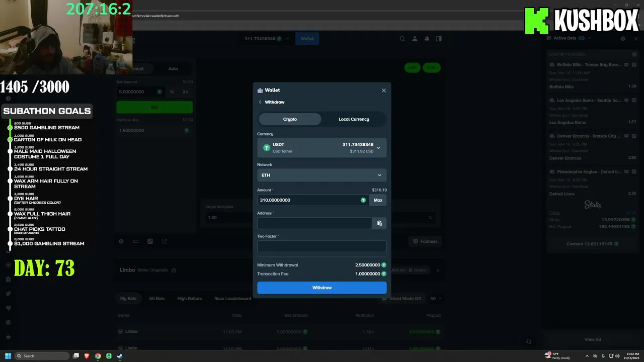Click the right chevron next to Hidden
The height and width of the screenshot is (362, 644).
438,270
